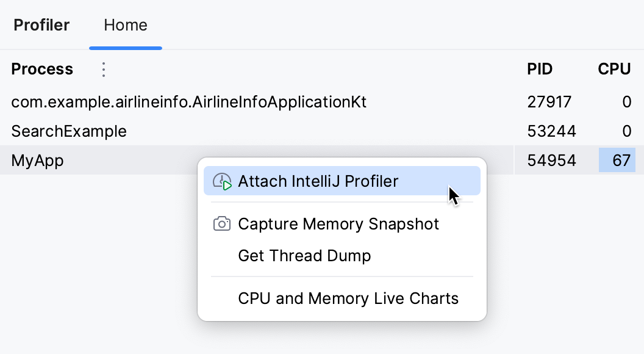644x354 pixels.
Task: Open CPU and Memory Live Charts
Action: click(x=349, y=298)
